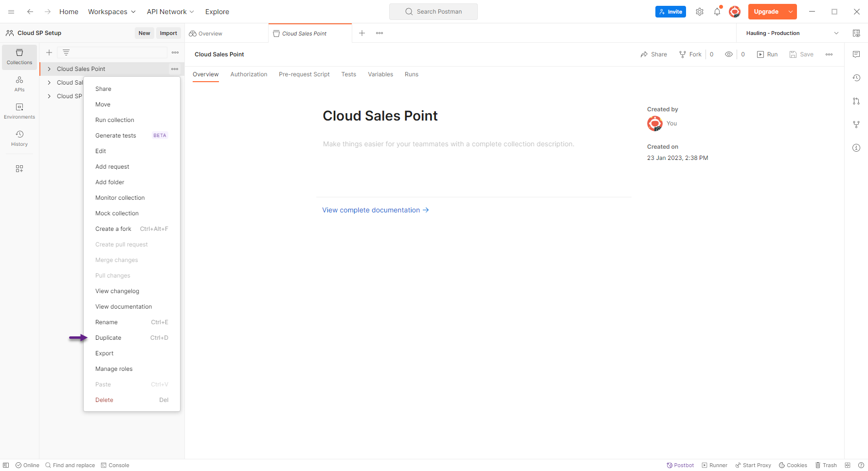Open APIs in the sidebar
Image resolution: width=868 pixels, height=471 pixels.
19,84
